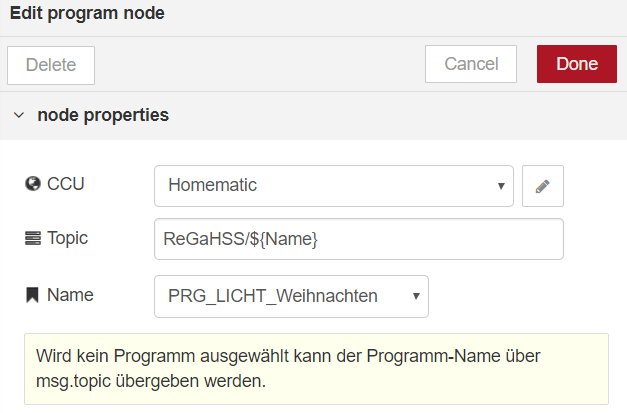Click the "Edit program node" title
Image resolution: width=627 pixels, height=413 pixels.
87,14
